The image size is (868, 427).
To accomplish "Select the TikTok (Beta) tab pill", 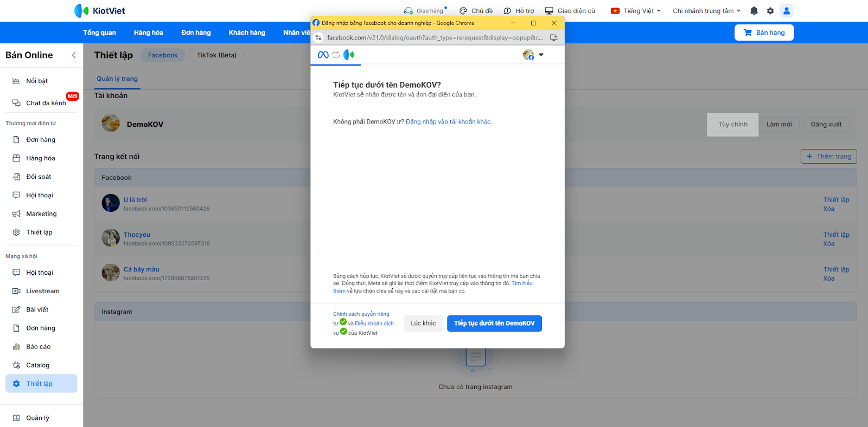I will pos(216,55).
